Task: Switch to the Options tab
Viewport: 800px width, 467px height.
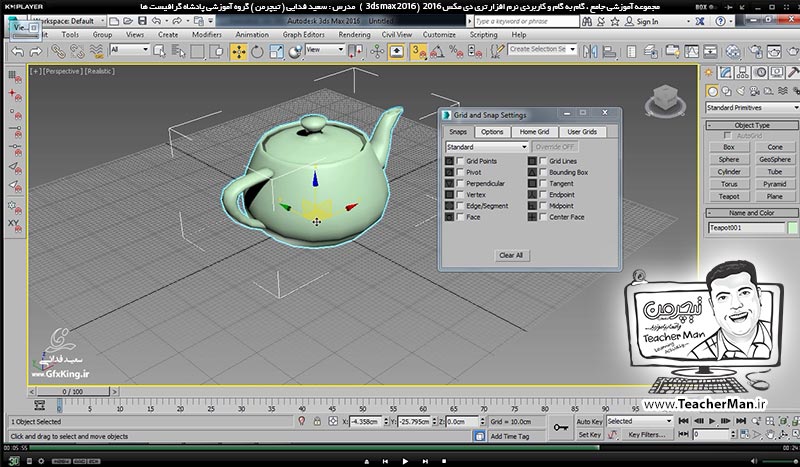Action: 492,132
